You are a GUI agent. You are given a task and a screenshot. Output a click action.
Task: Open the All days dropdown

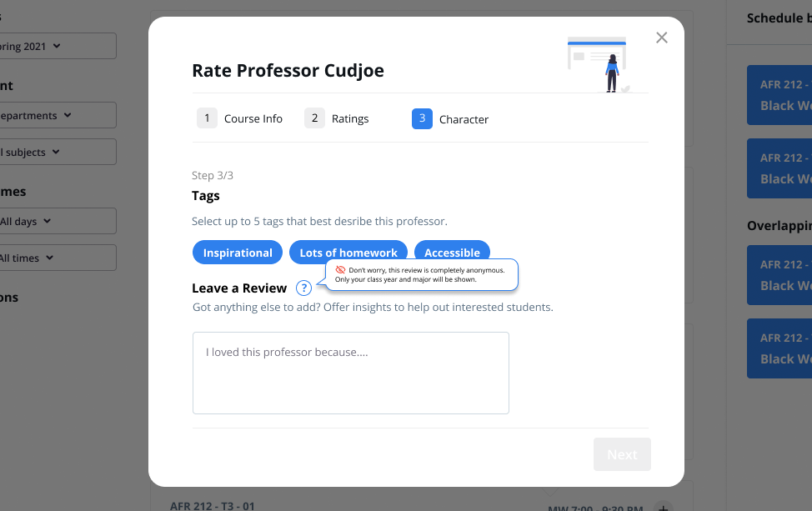(x=58, y=221)
